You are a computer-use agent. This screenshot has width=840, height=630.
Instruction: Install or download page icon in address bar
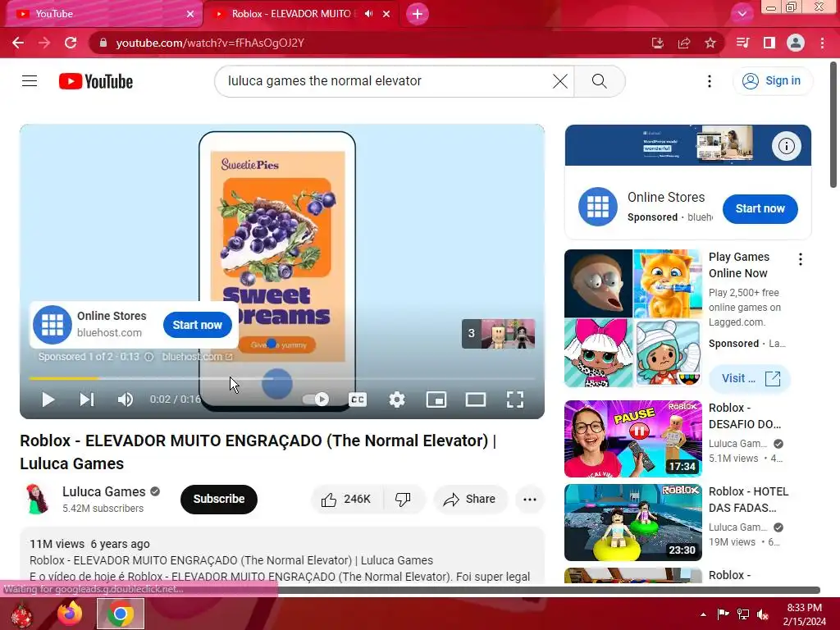(658, 43)
